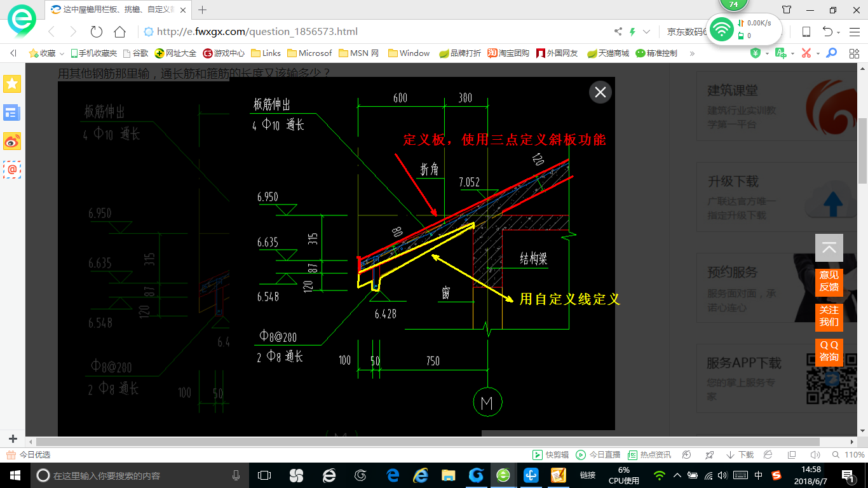Open the browser home page
868x488 pixels.
119,32
